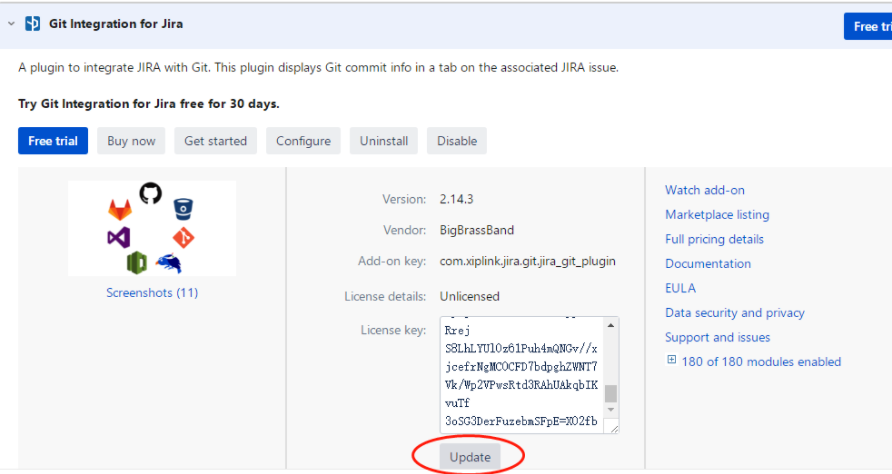Click the license key scrollbar down arrow
Screen dimensions: 892x474
tap(610, 410)
